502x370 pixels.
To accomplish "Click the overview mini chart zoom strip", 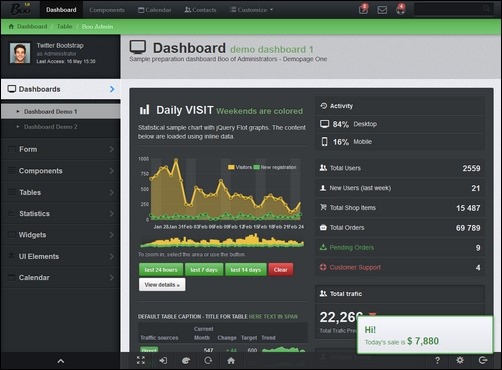I will tap(222, 241).
